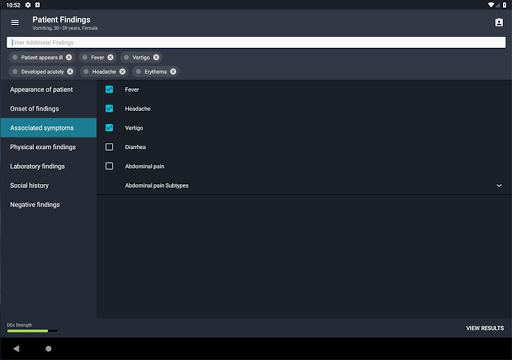Click the settings gear in status bar
The image size is (512, 360).
pyautogui.click(x=28, y=5)
